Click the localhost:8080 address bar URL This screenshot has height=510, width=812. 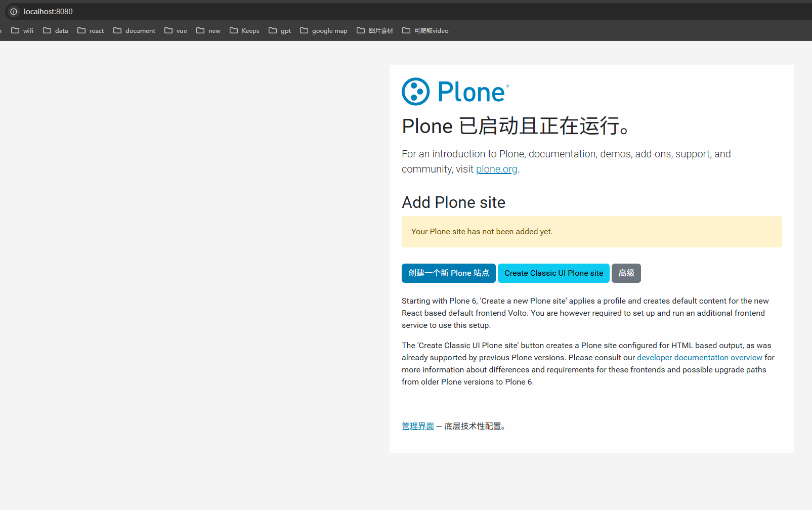coord(48,12)
